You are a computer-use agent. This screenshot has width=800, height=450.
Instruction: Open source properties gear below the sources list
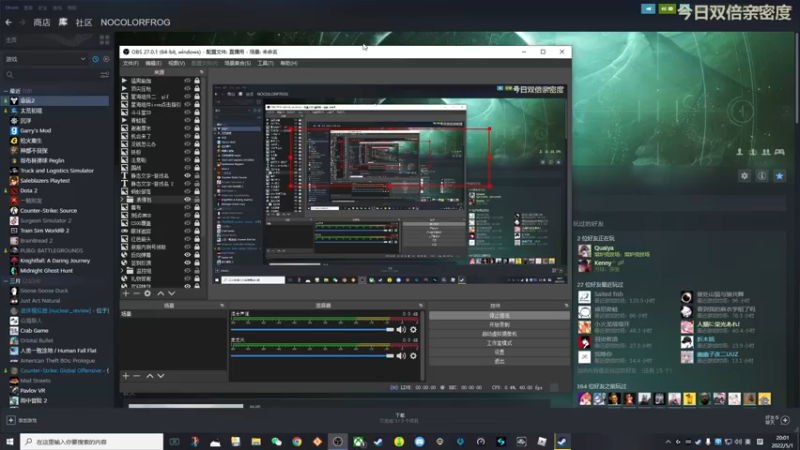click(x=147, y=293)
